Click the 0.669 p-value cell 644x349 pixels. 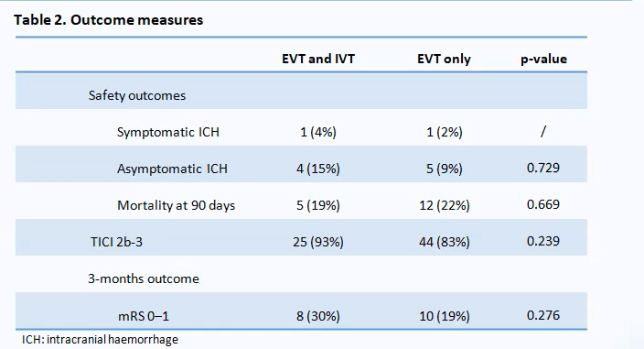[543, 204]
